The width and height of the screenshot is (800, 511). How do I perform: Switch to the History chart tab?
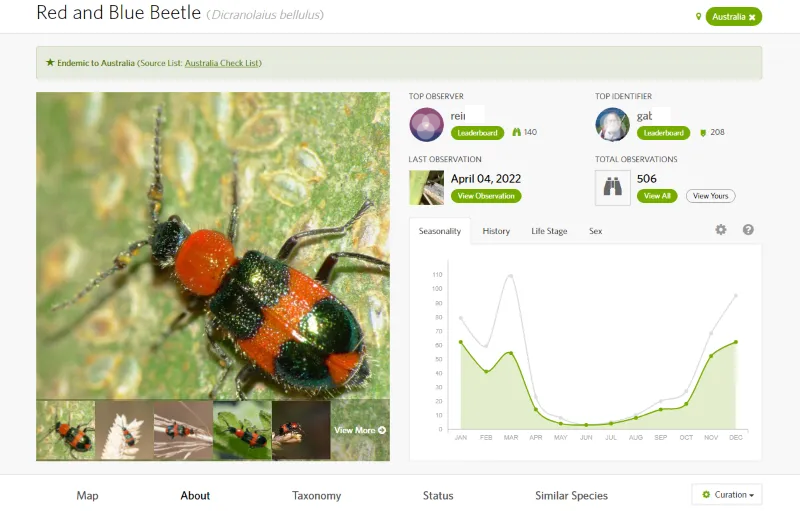tap(496, 231)
